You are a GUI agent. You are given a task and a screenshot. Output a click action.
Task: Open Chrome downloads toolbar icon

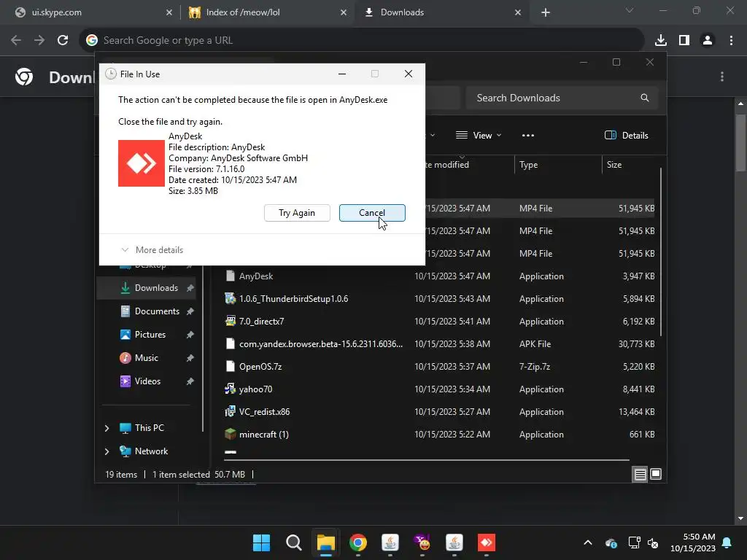click(x=661, y=41)
